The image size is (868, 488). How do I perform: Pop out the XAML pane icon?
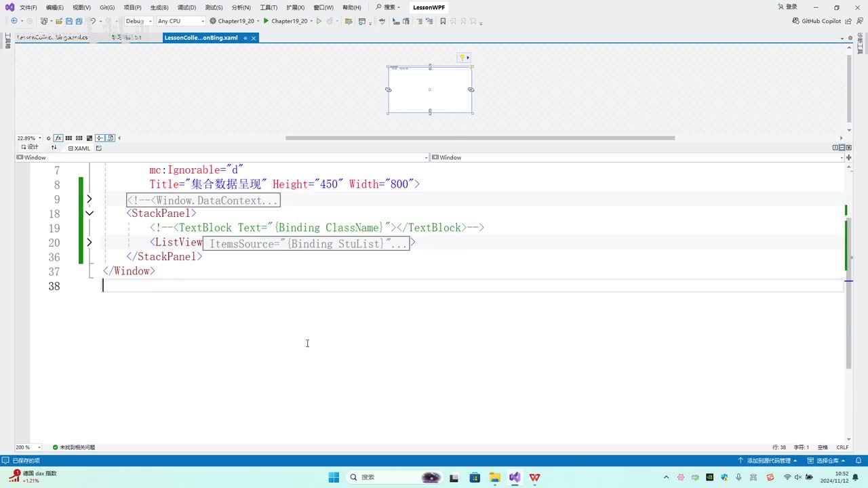point(99,148)
